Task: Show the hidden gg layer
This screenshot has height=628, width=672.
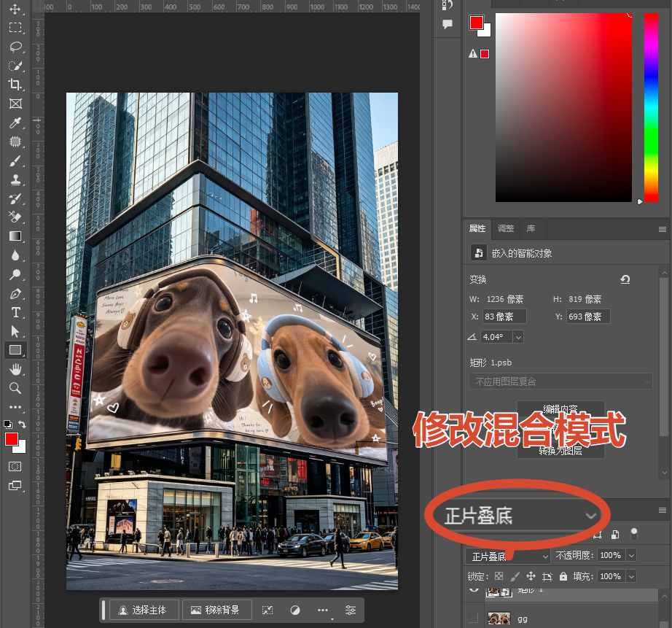Action: tap(473, 618)
